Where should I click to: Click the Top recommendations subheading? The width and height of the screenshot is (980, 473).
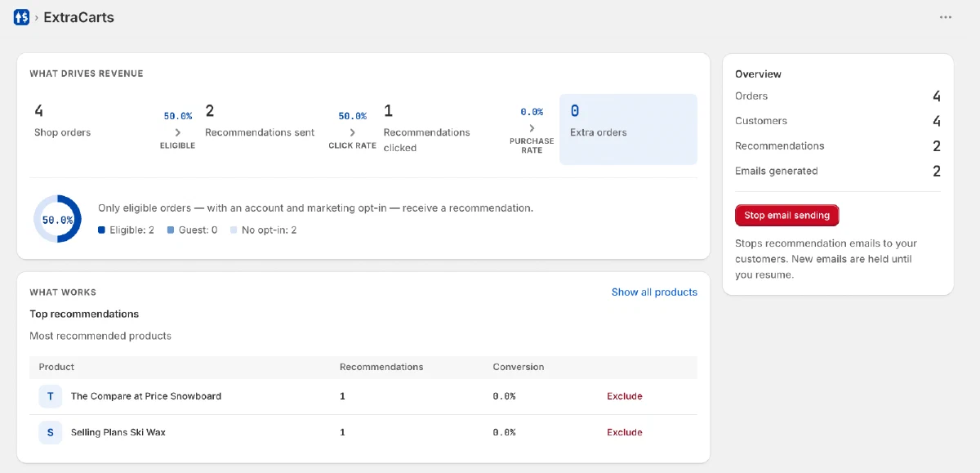point(84,314)
